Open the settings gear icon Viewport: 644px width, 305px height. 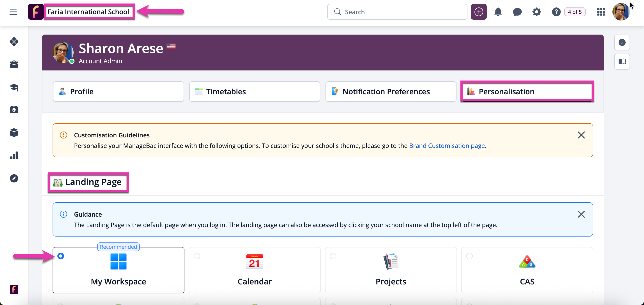point(536,12)
